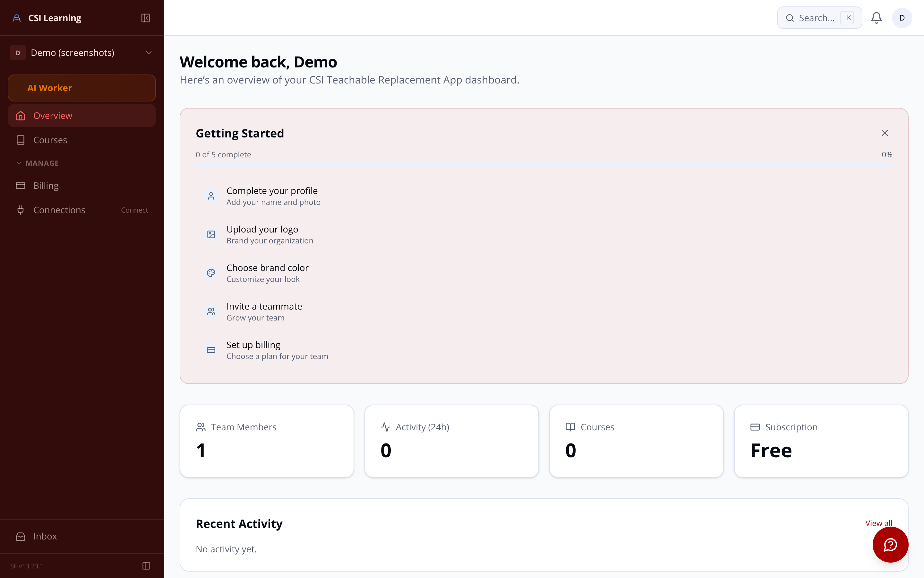Click the palette icon for brand color
Screen dimensions: 924x578
211,273
